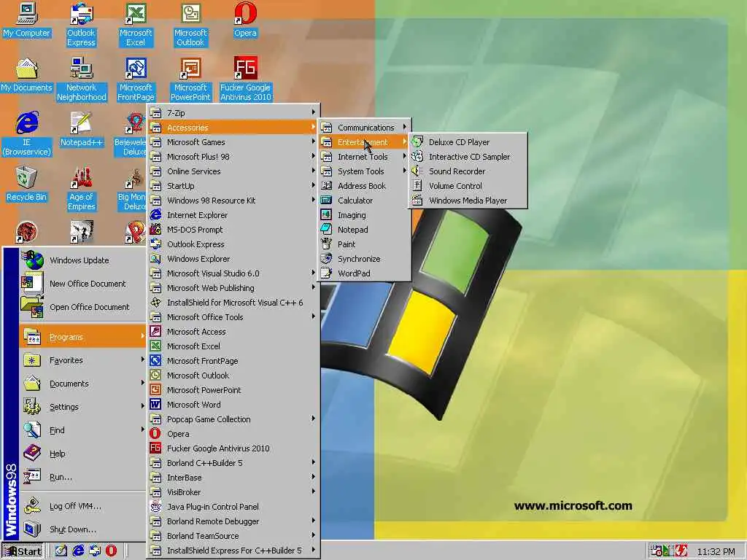Click Shut Down... in Start menu
Screen dimensions: 747x560
coord(82,529)
